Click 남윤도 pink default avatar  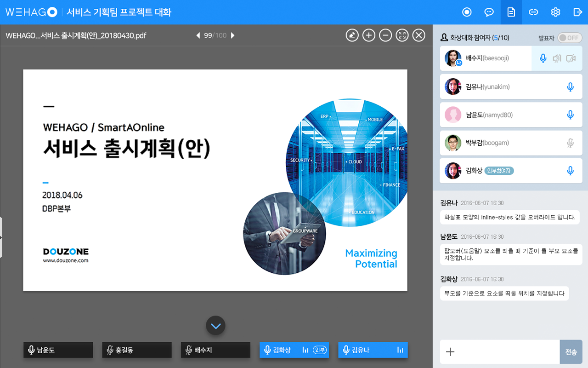click(x=453, y=115)
